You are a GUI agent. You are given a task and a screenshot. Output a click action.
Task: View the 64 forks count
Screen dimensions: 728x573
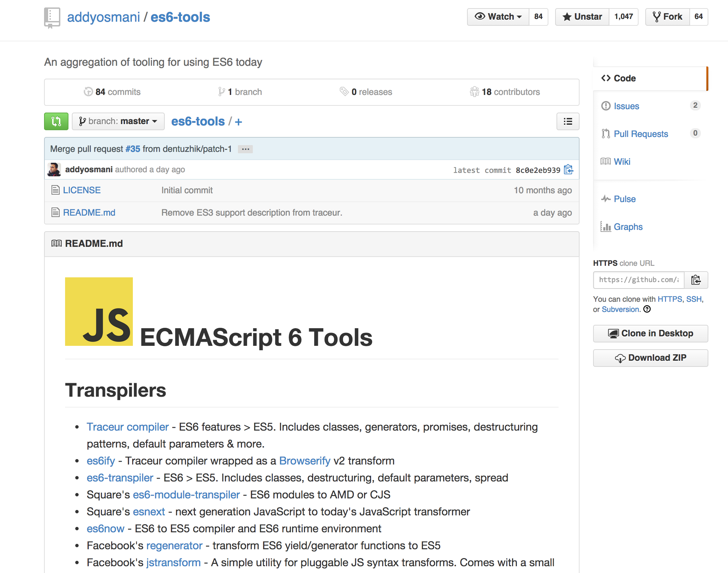(x=699, y=17)
